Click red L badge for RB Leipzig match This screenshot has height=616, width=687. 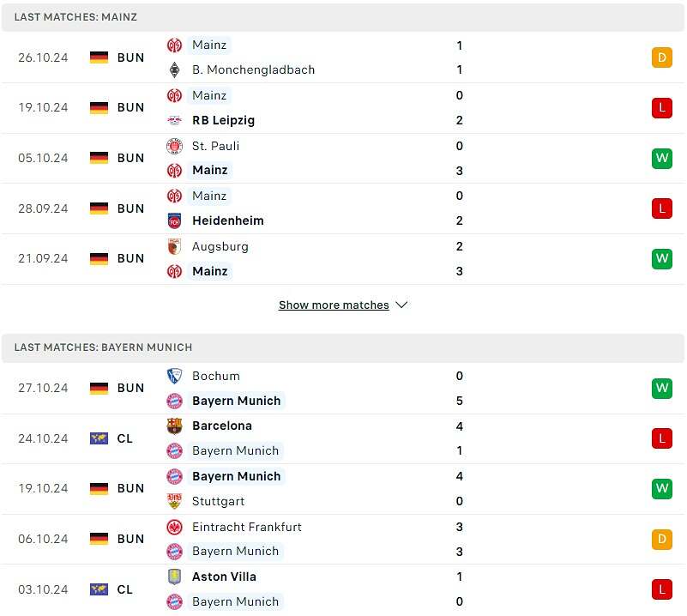[661, 108]
